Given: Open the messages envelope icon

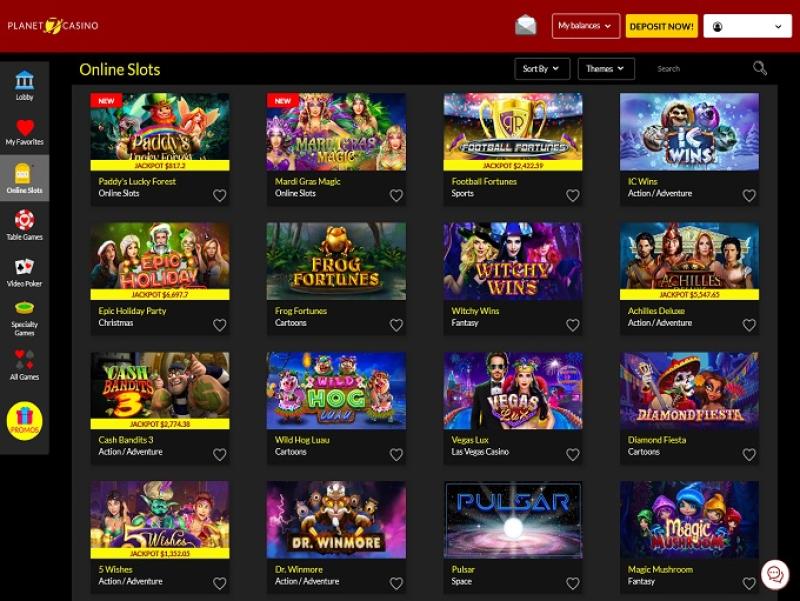Looking at the screenshot, I should click(x=526, y=25).
